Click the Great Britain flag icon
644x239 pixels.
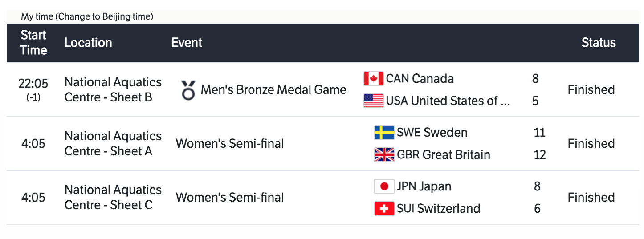click(384, 155)
